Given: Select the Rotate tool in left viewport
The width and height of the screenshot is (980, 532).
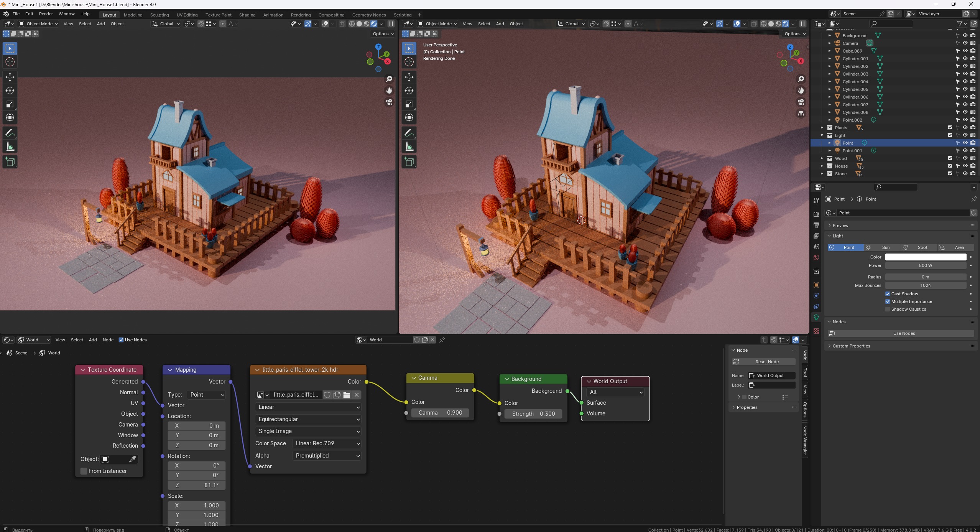Looking at the screenshot, I should [x=10, y=91].
